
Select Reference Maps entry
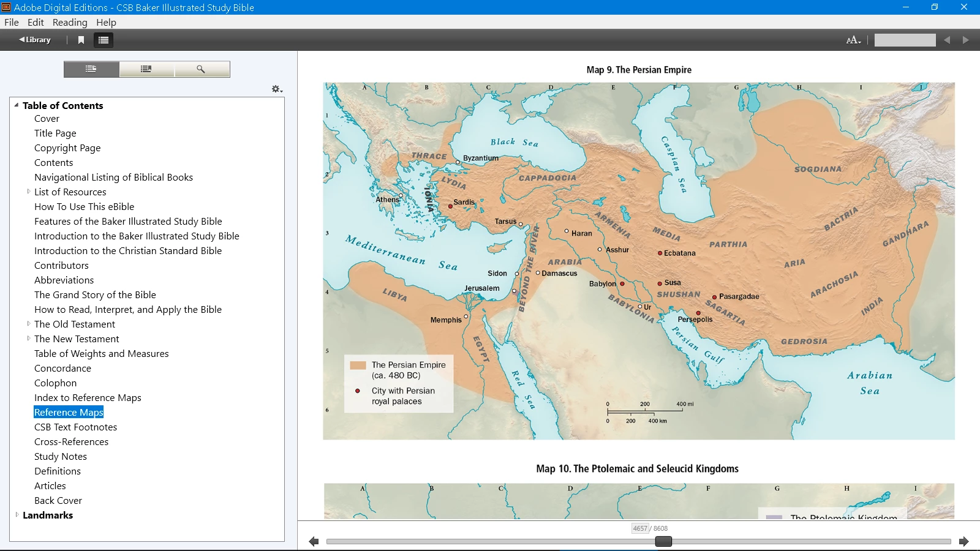(x=69, y=413)
